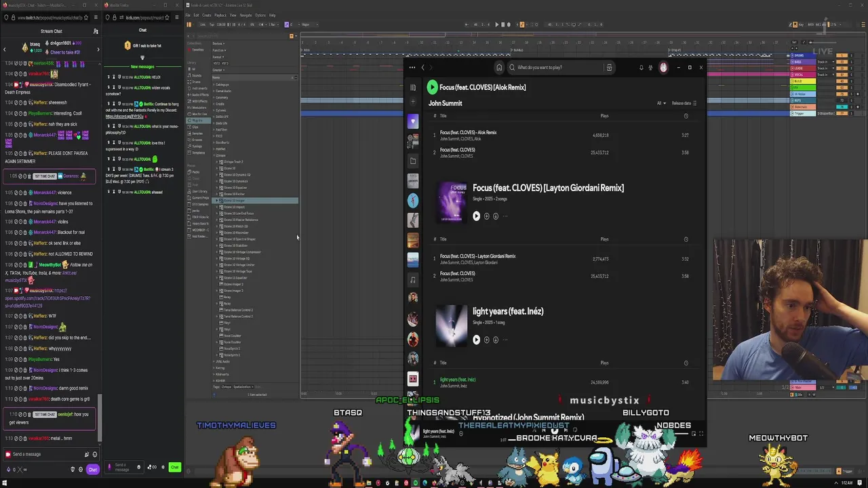This screenshot has width=868, height=488.
Task: Expand Function filter in Ableton browser
Action: [x=219, y=50]
